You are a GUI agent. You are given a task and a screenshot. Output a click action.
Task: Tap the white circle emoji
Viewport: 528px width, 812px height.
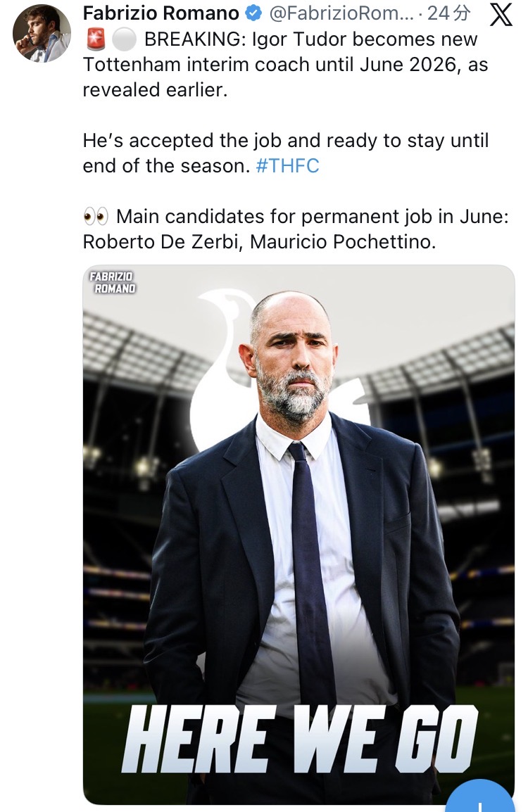pos(124,39)
